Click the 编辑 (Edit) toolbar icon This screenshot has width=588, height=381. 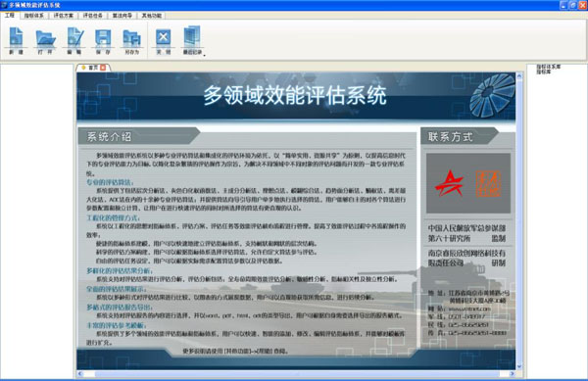74,41
